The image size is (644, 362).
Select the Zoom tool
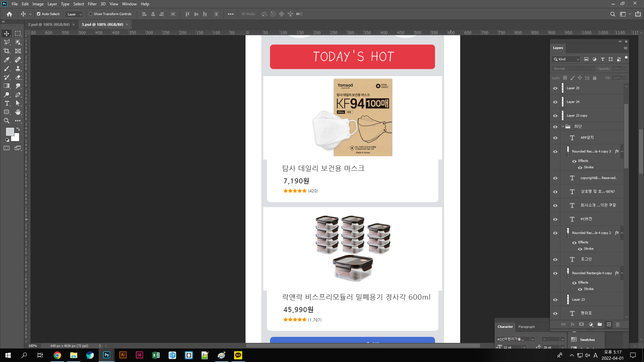click(7, 121)
